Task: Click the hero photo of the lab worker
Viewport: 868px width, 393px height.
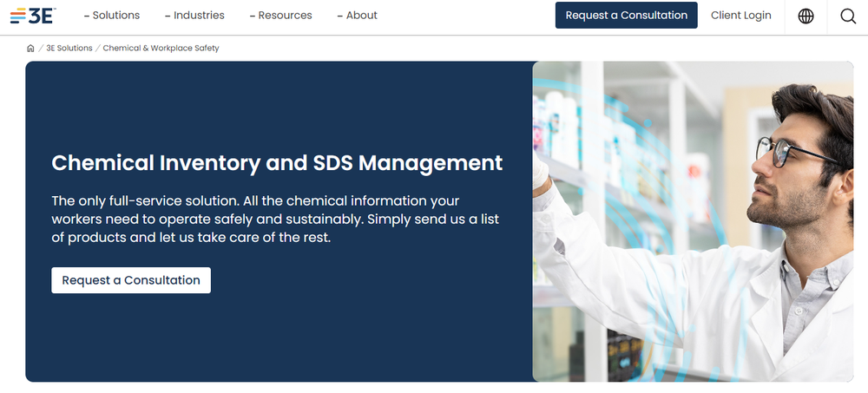Action: click(693, 221)
